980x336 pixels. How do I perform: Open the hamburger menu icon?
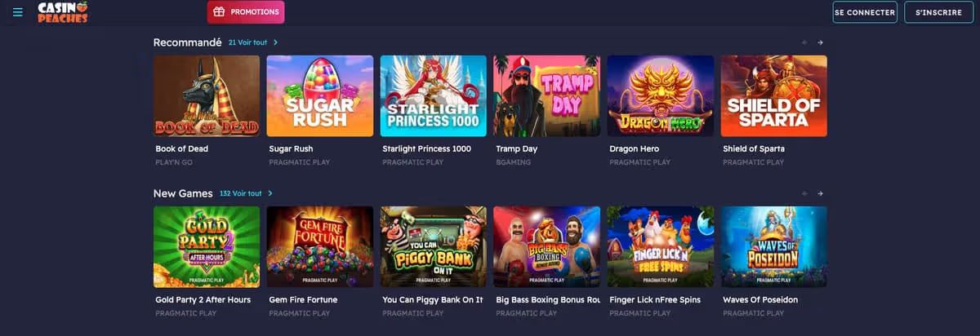tap(18, 12)
